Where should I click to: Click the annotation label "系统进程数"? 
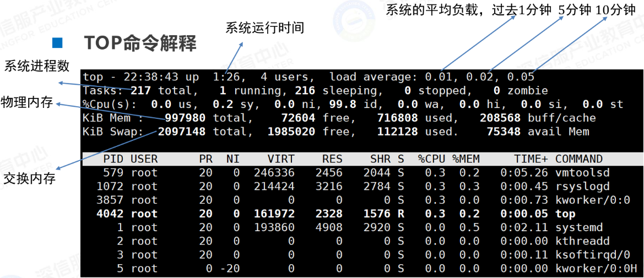pos(37,66)
